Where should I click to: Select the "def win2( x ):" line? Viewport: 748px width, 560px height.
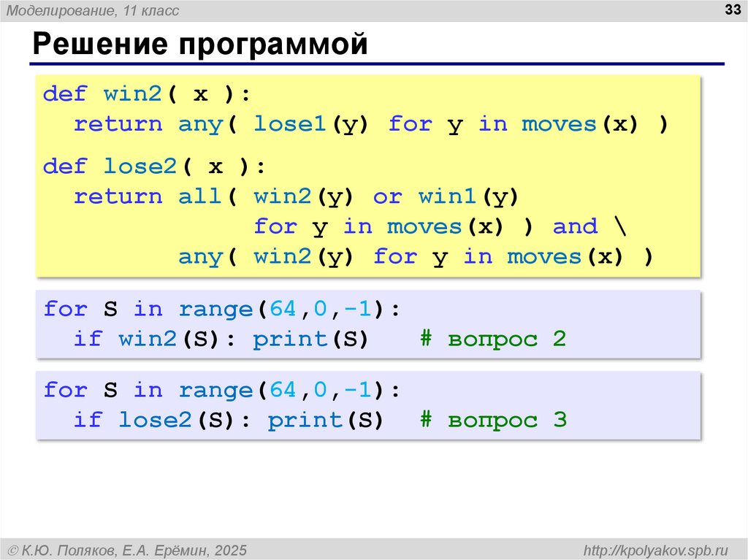pyautogui.click(x=146, y=94)
